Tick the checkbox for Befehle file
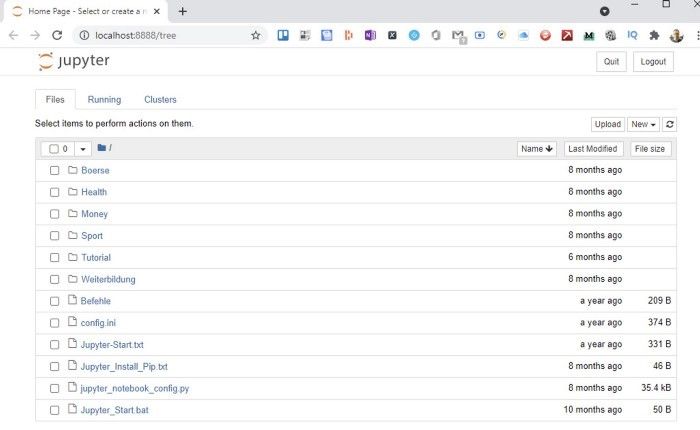This screenshot has height=430, width=700. (54, 301)
